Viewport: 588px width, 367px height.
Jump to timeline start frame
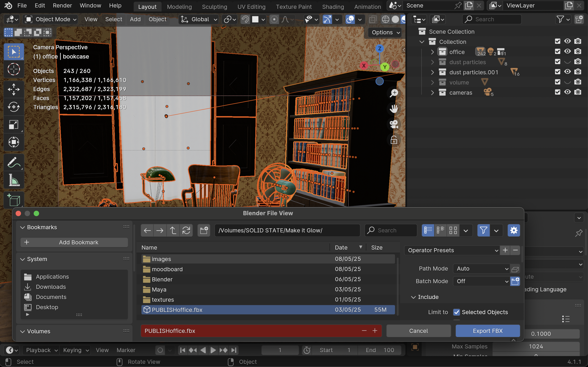[183, 350]
